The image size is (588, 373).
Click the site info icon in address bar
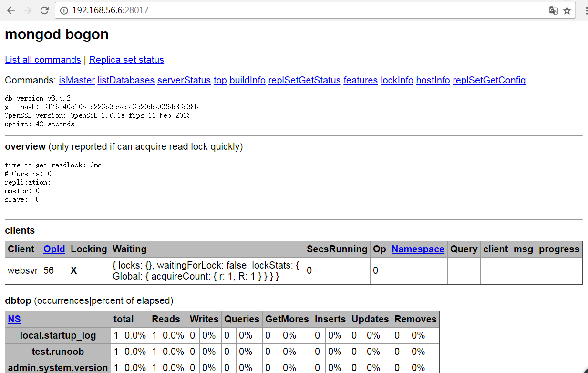click(x=64, y=10)
